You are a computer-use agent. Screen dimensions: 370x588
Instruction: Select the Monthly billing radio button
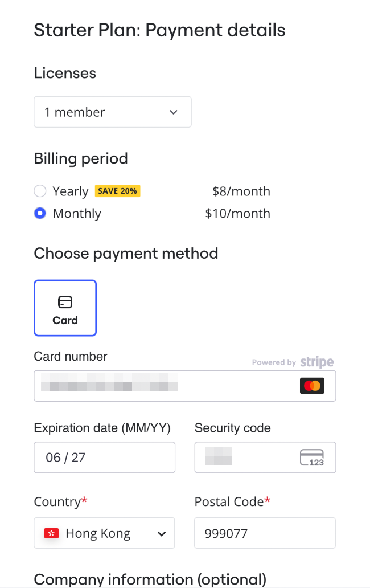click(x=40, y=214)
